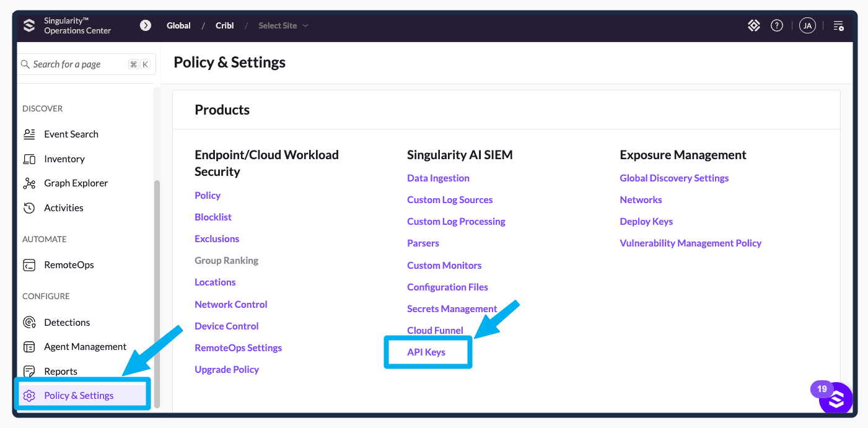Click the Graph Explorer sidebar icon
The image size is (868, 428).
[x=29, y=183]
